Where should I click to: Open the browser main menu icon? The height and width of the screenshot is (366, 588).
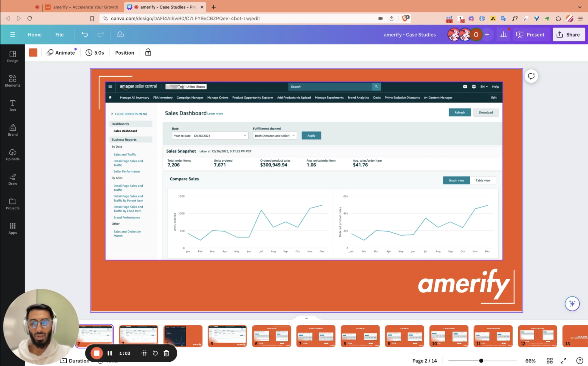click(x=580, y=18)
